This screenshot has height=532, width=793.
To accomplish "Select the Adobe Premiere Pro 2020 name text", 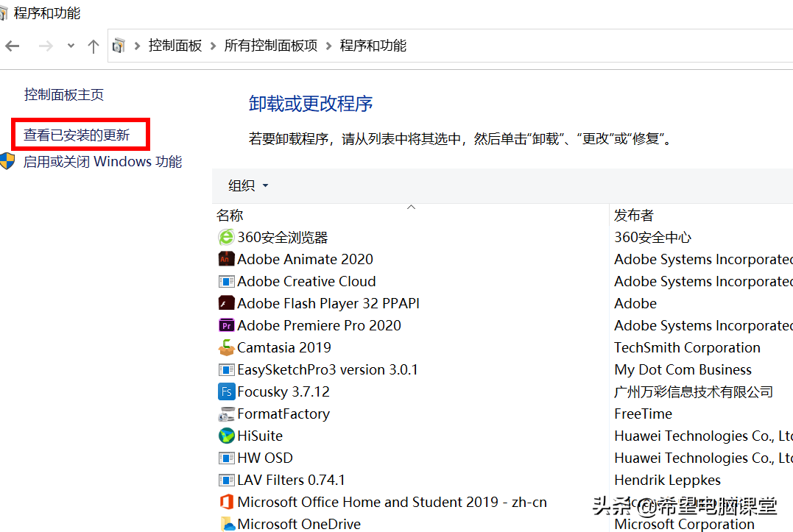I will tap(319, 325).
